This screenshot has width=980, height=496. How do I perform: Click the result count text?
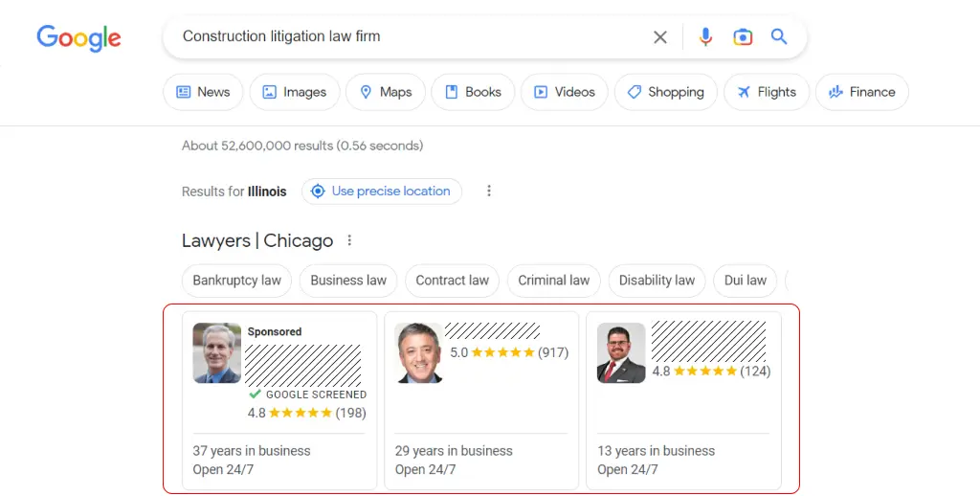(x=302, y=146)
